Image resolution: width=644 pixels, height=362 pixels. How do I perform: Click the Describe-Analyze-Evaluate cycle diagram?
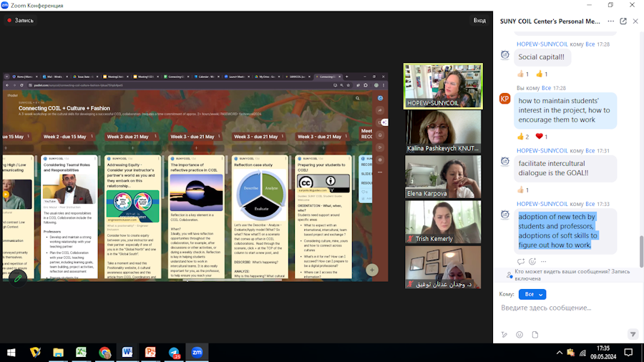pyautogui.click(x=260, y=195)
